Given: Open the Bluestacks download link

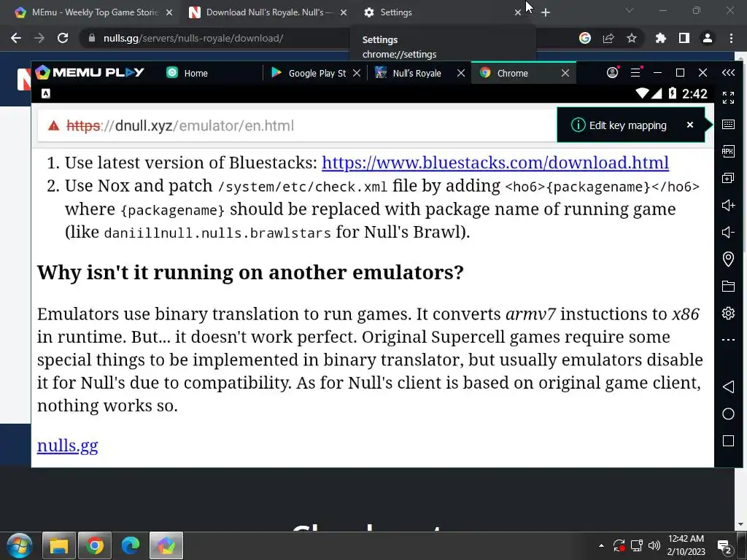Looking at the screenshot, I should coord(495,163).
